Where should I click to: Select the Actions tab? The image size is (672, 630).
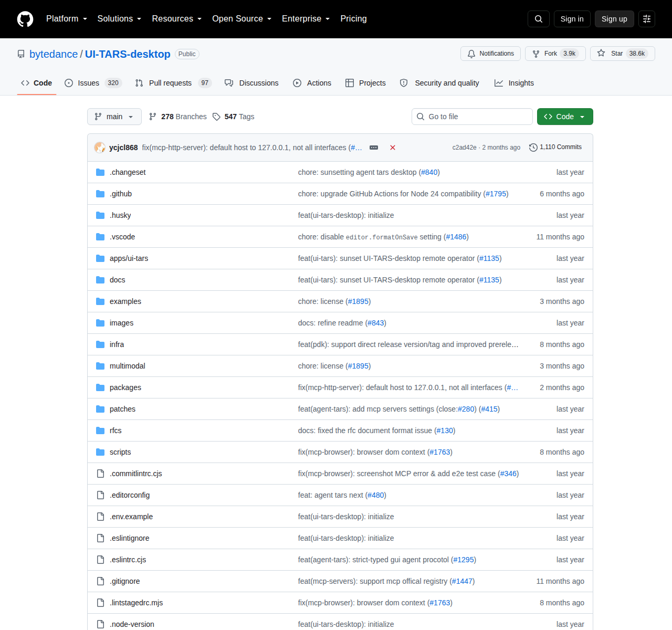click(312, 83)
